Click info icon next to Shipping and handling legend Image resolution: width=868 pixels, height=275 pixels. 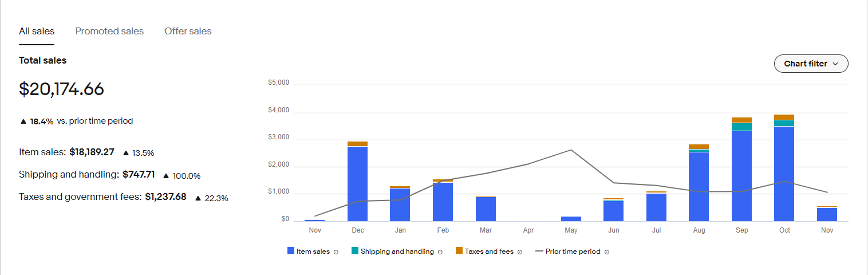coord(440,252)
